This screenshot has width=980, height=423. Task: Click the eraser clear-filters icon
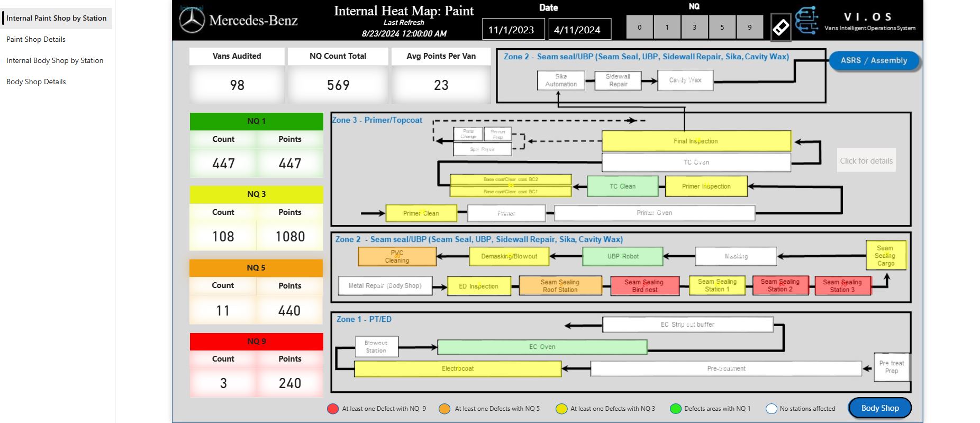(x=781, y=27)
